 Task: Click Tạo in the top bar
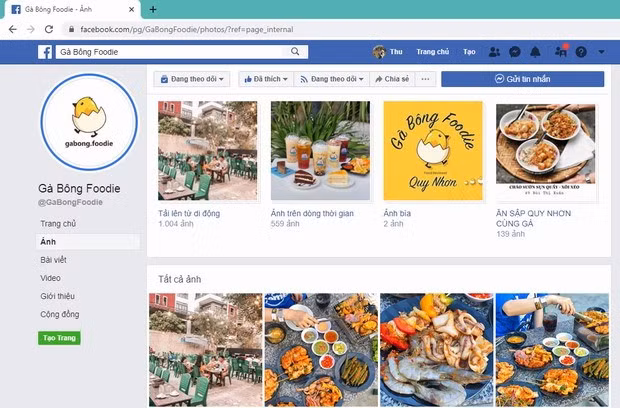coord(469,52)
